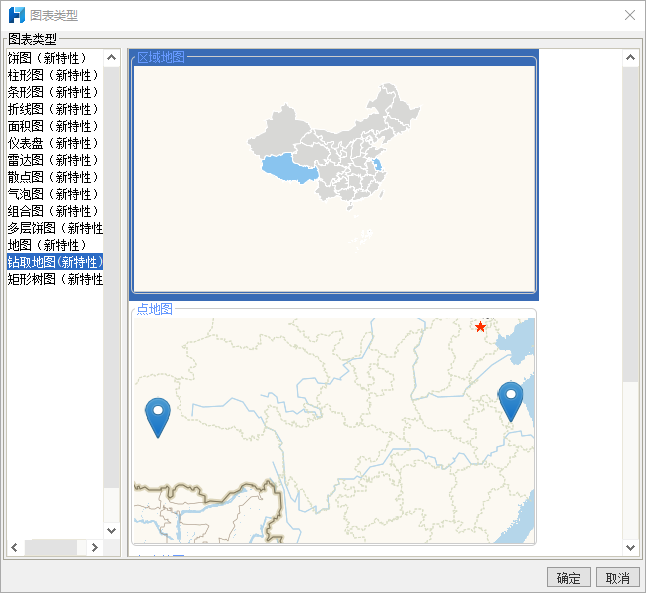This screenshot has height=593, width=646.
Task: Click chart list scroll right arrow
Action: 95,547
